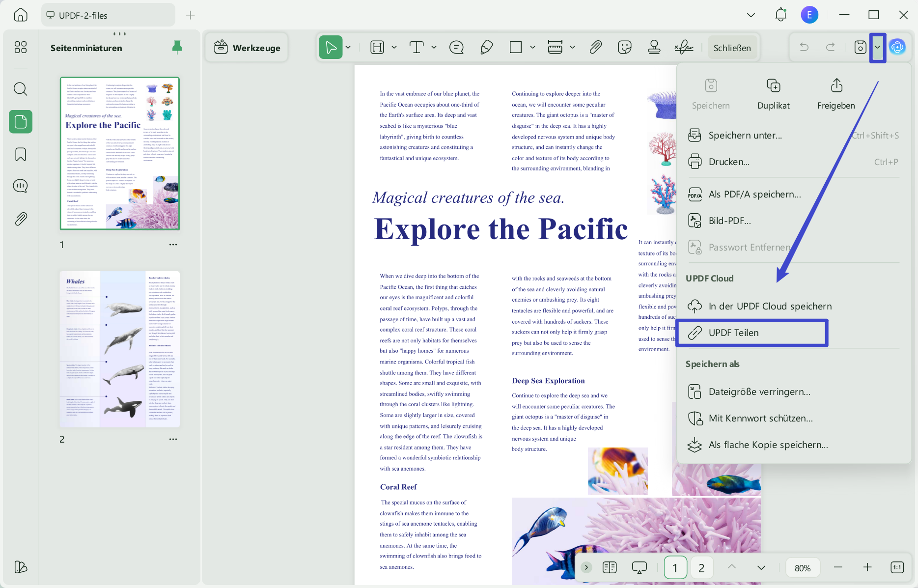Select Dateigröße verringern... entry
This screenshot has height=588, width=918.
[794, 392]
